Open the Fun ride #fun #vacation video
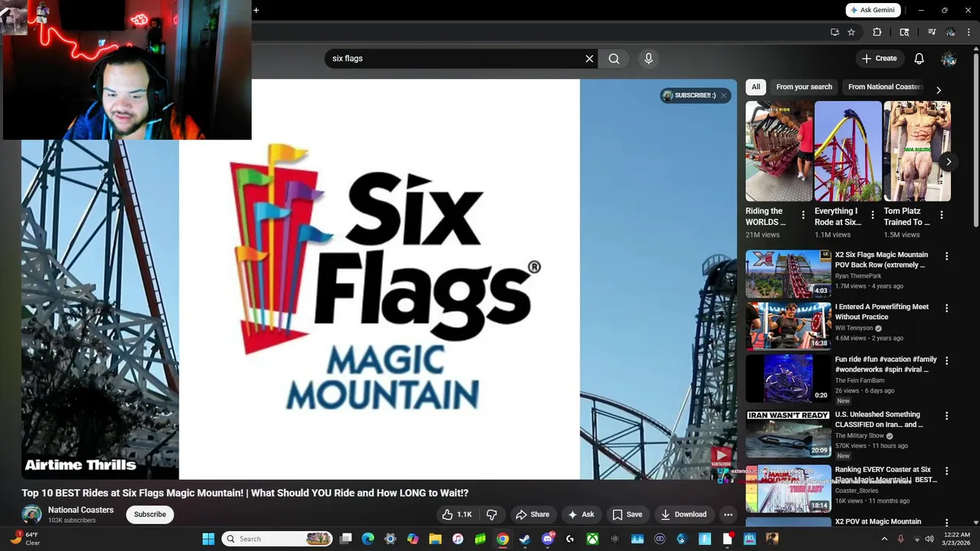 (789, 378)
